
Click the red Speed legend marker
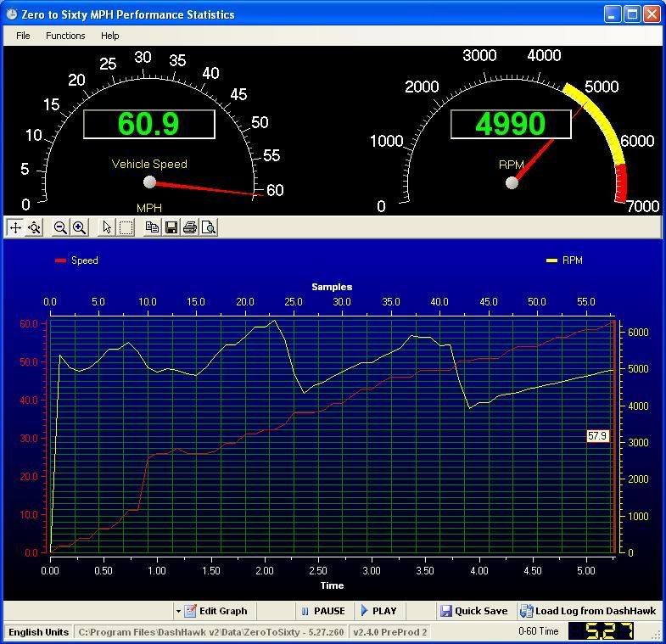coord(60,260)
